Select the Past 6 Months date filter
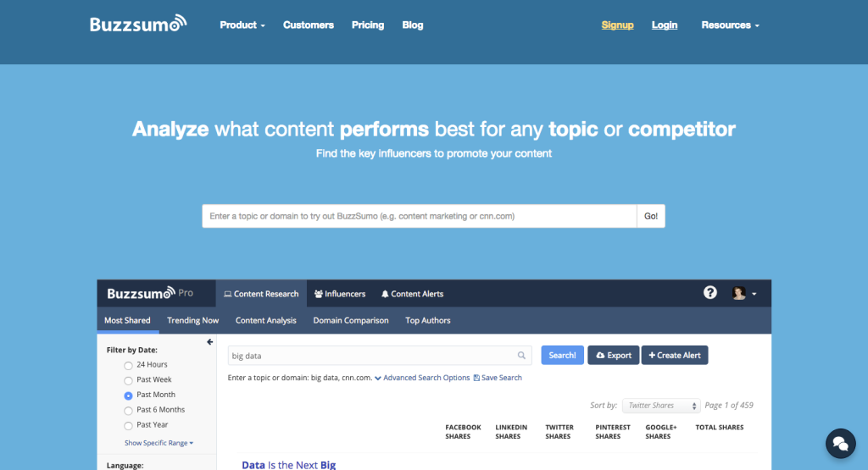 tap(129, 410)
